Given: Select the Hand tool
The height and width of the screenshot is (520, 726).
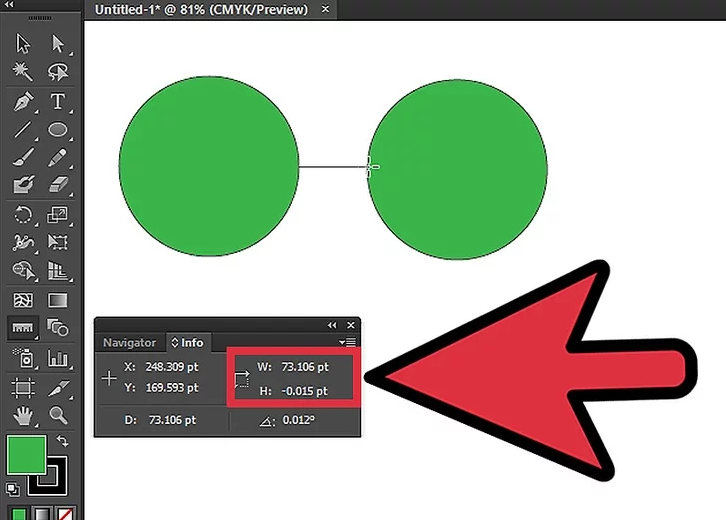Looking at the screenshot, I should [23, 415].
